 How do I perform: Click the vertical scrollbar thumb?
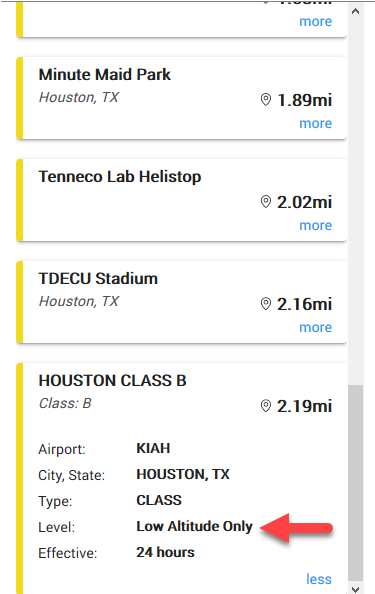(355, 483)
